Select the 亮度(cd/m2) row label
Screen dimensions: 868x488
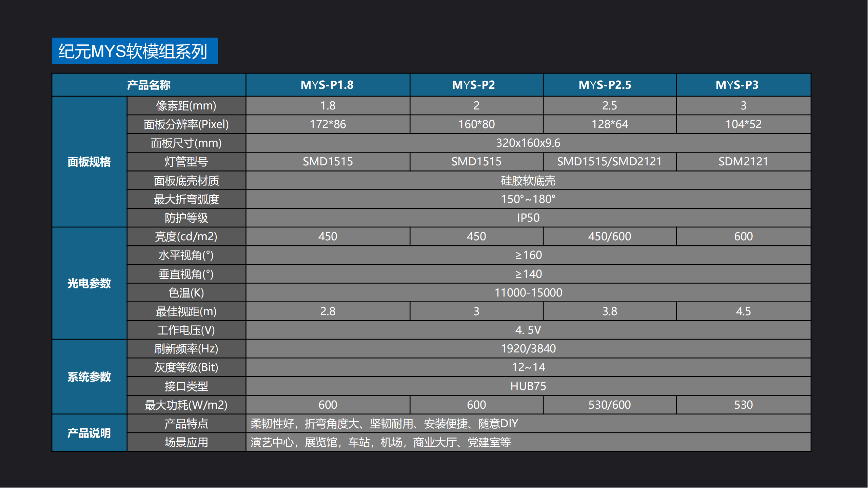click(186, 237)
